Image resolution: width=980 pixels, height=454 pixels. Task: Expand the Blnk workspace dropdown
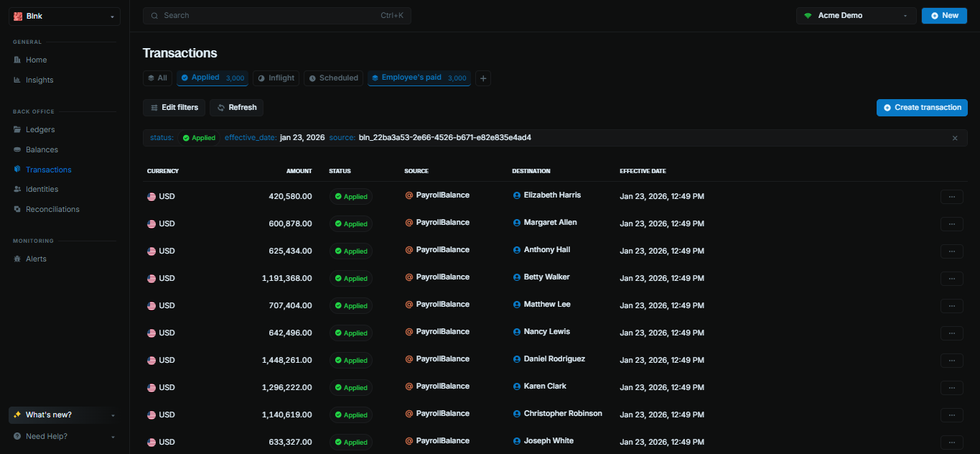tap(65, 17)
